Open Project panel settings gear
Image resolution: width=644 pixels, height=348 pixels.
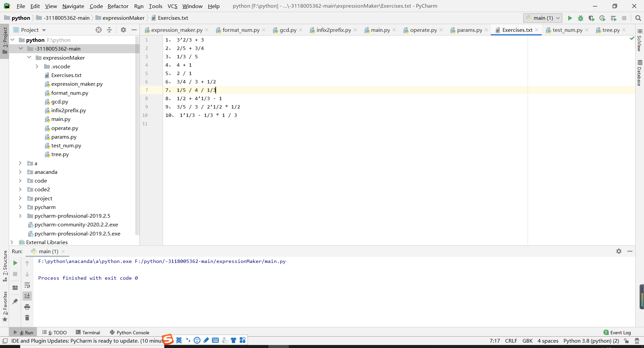[123, 30]
